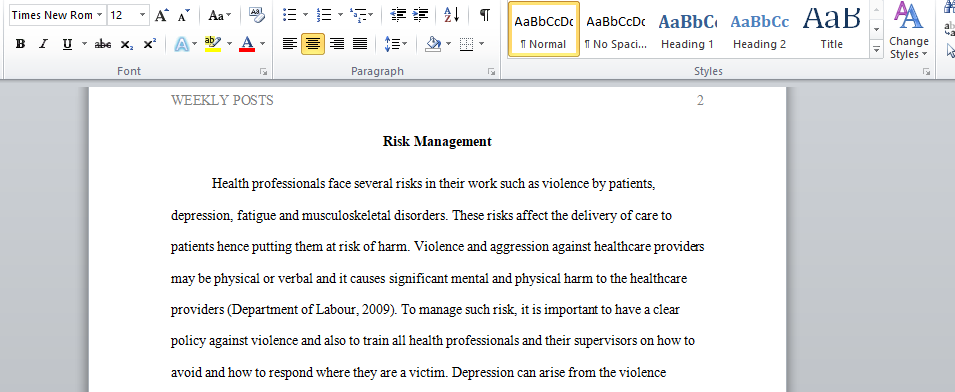Image resolution: width=955 pixels, height=392 pixels.
Task: Open the underline style dropdown arrow
Action: tap(84, 44)
